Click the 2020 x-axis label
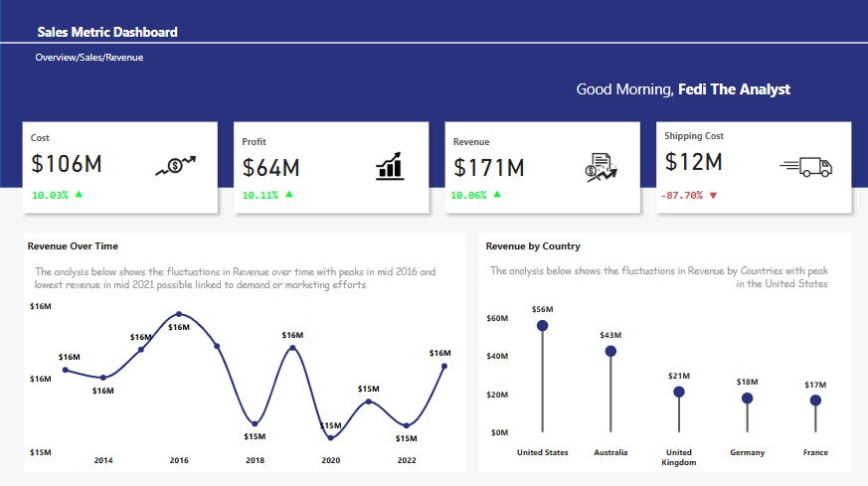868x486 pixels. [330, 460]
